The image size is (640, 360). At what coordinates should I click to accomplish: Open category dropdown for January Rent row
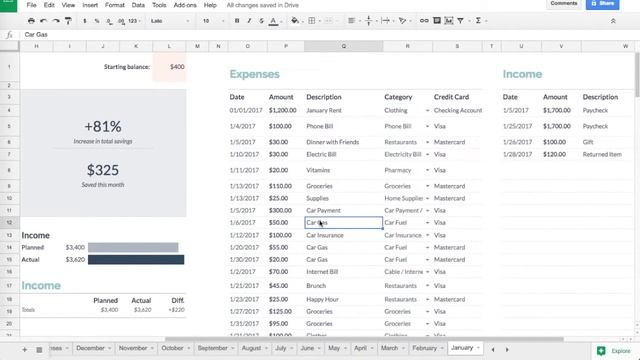pyautogui.click(x=427, y=111)
